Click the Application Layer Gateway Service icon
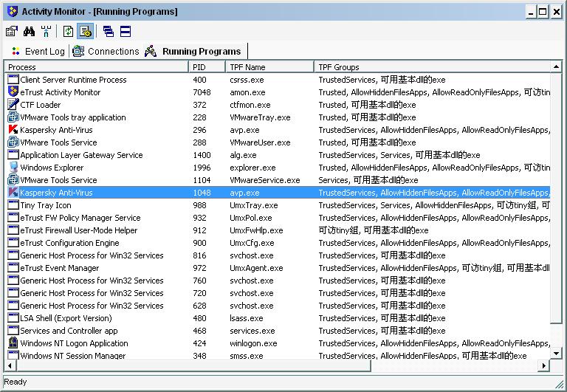567x392 pixels. pos(13,155)
